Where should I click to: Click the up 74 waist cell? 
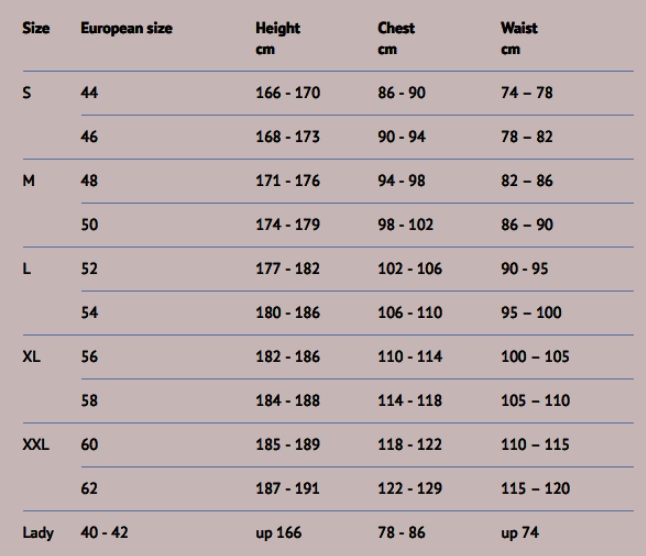point(520,533)
